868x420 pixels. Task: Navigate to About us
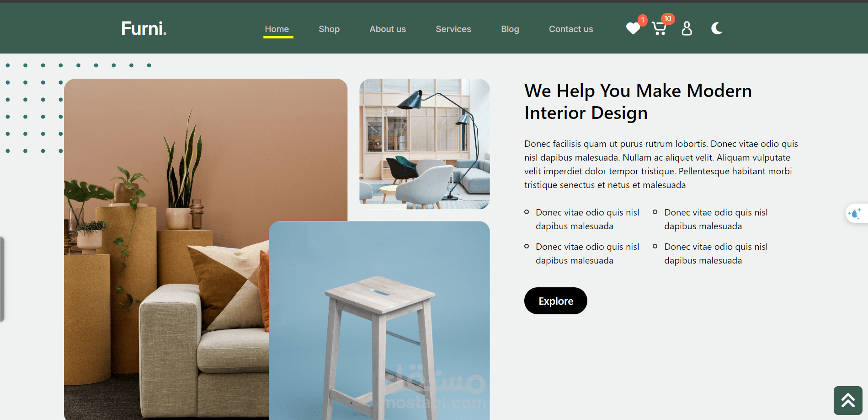point(388,29)
